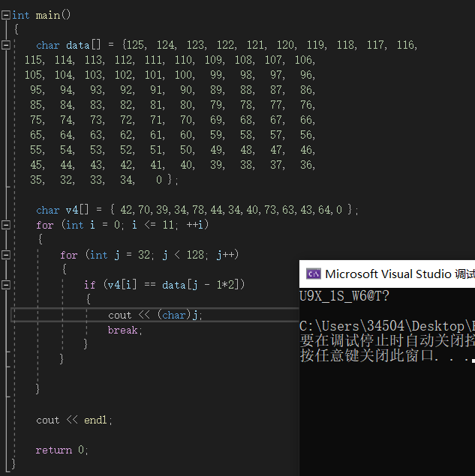Click the j++ increment in inner loop
475x476 pixels.
pyautogui.click(x=225, y=255)
